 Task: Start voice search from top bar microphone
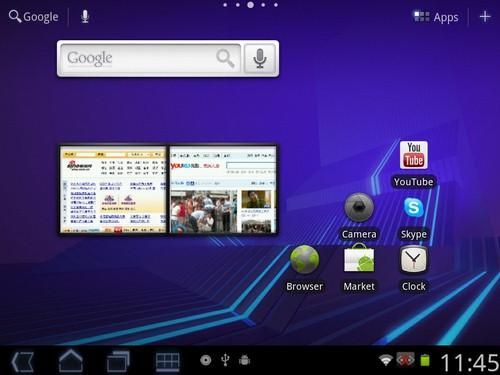pyautogui.click(x=85, y=16)
